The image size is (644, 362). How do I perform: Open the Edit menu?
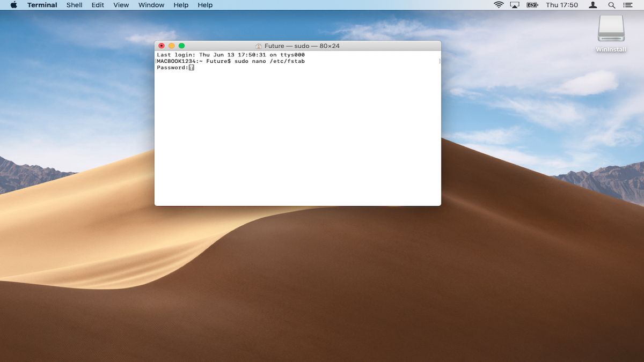tap(97, 5)
